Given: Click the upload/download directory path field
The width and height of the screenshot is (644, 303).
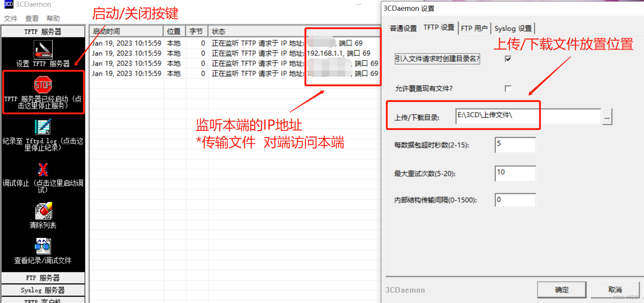Looking at the screenshot, I should point(528,117).
